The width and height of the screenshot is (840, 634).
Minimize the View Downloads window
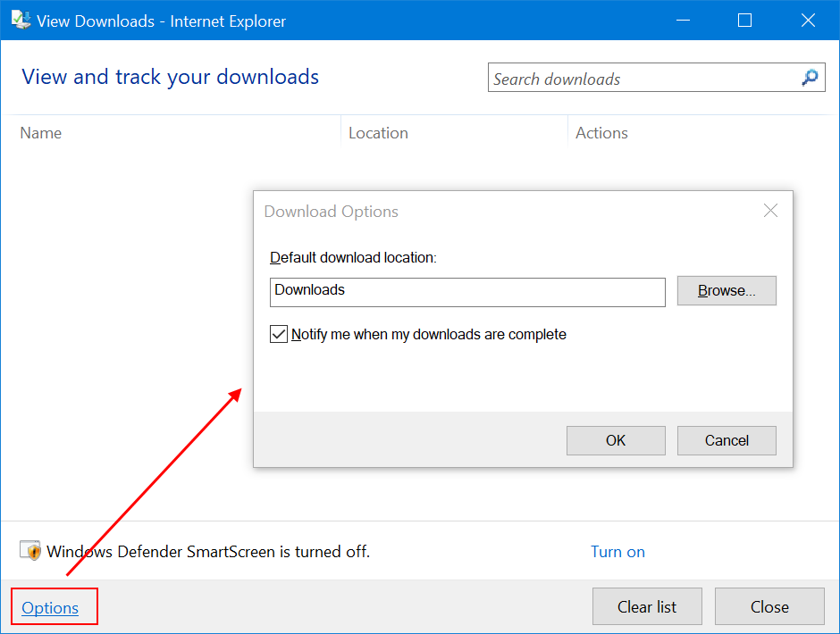pos(683,21)
